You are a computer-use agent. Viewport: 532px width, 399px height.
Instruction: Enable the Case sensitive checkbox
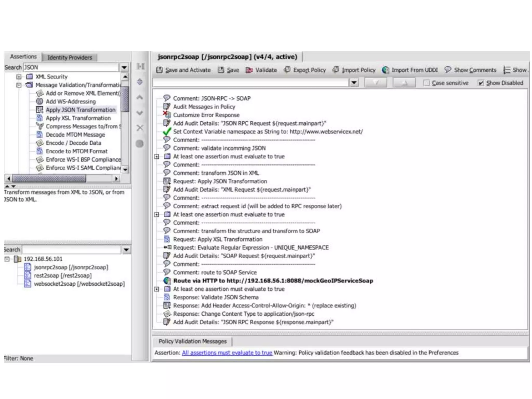coord(426,83)
